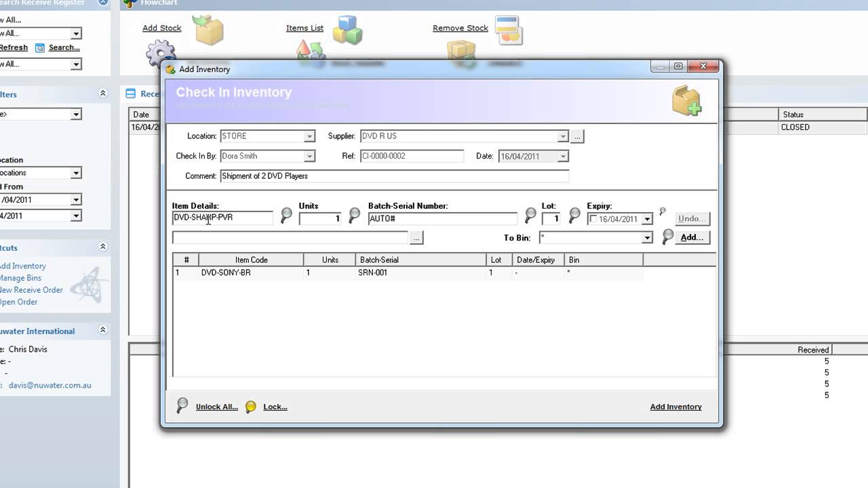This screenshot has width=868, height=488.
Task: Click the Units input field
Action: point(320,219)
